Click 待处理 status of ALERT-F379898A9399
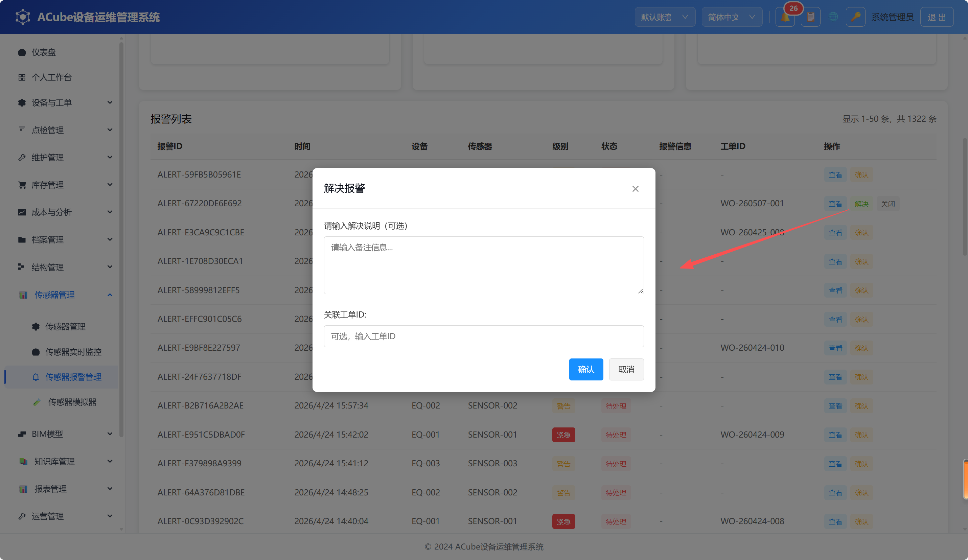Viewport: 968px width, 560px height. click(x=616, y=464)
